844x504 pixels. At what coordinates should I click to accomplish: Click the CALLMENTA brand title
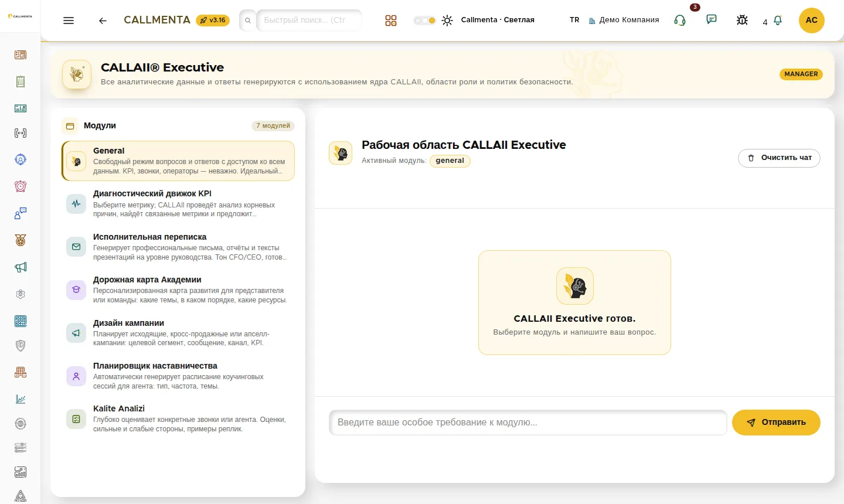tap(157, 20)
